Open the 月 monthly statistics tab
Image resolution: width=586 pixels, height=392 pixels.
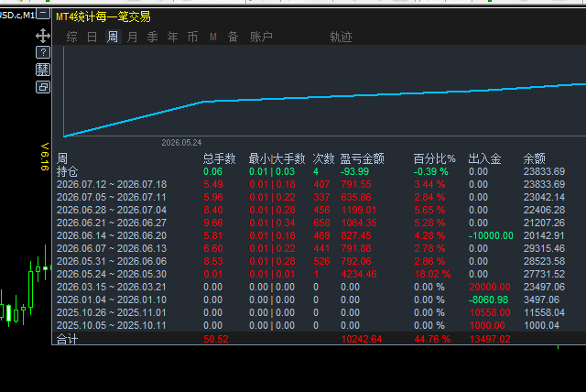[132, 37]
